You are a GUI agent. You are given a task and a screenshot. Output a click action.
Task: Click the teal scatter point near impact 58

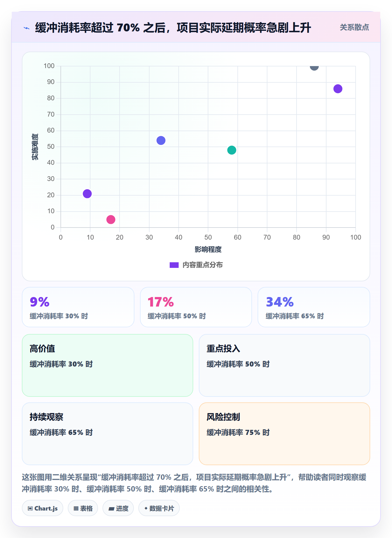coord(232,150)
